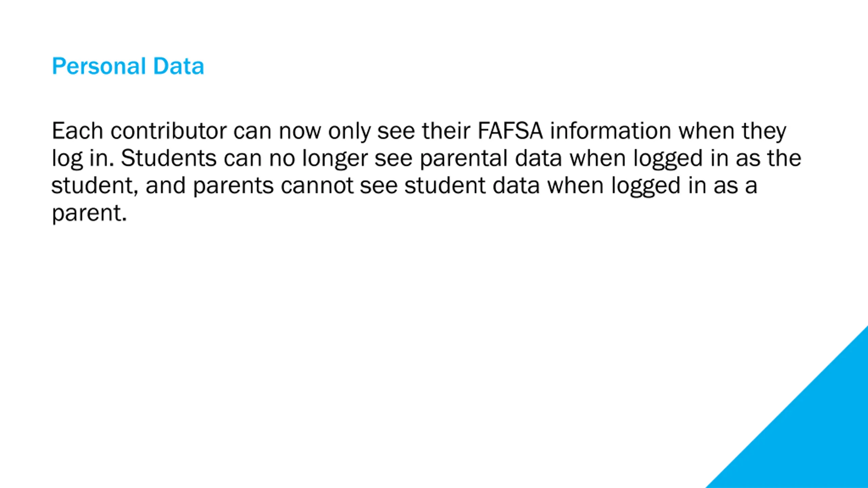Click the word 'their' before FAFSA
The width and height of the screenshot is (868, 488).
coord(446,131)
